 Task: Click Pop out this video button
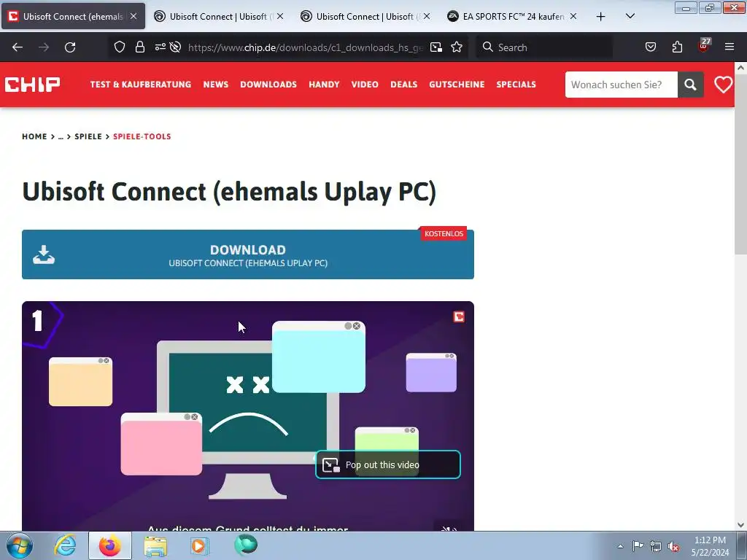coord(388,464)
